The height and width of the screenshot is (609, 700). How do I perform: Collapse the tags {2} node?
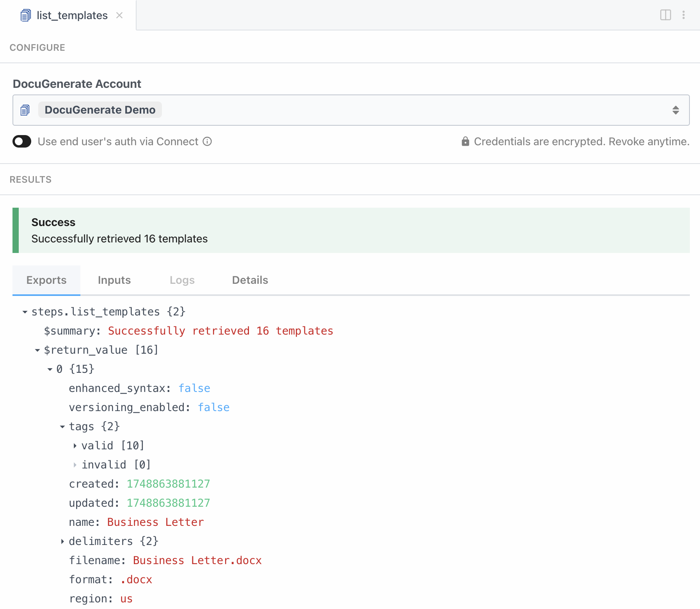pos(62,426)
